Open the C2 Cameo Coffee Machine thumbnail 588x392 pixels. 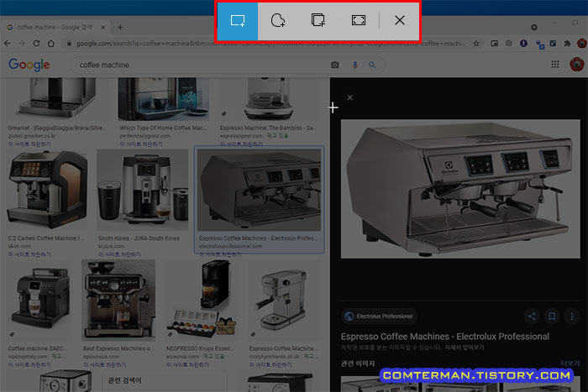(x=47, y=190)
